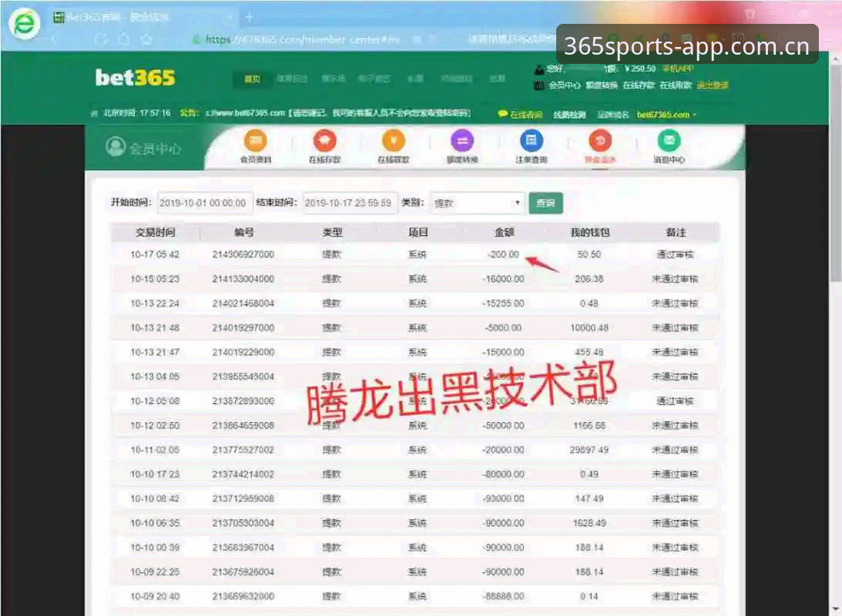Viewport: 842px width, 616px height.
Task: Click the yellow 退出登录 logout link
Action: [713, 85]
